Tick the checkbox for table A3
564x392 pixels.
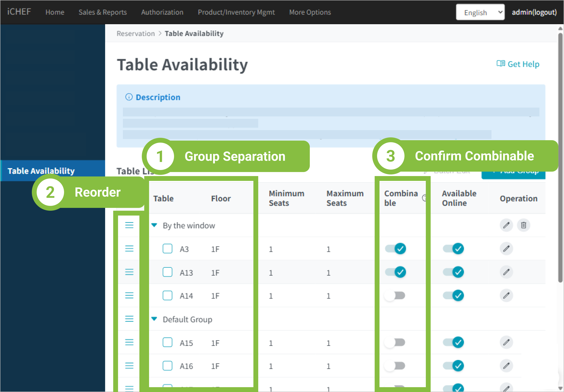(167, 249)
